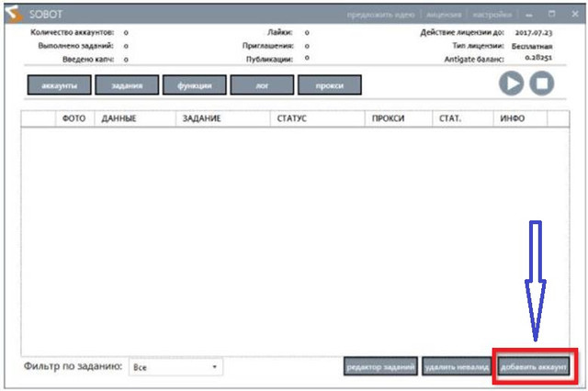Show the лог tab
The image size is (588, 391).
262,85
